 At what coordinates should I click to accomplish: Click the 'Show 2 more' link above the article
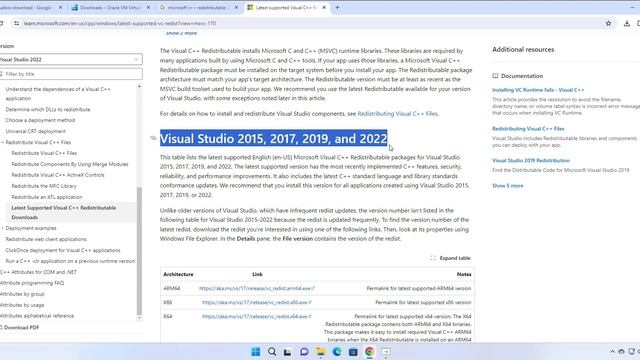(x=181, y=33)
